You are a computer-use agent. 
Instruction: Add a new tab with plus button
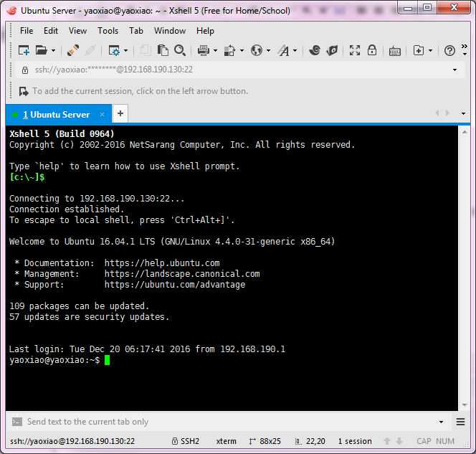coord(120,113)
